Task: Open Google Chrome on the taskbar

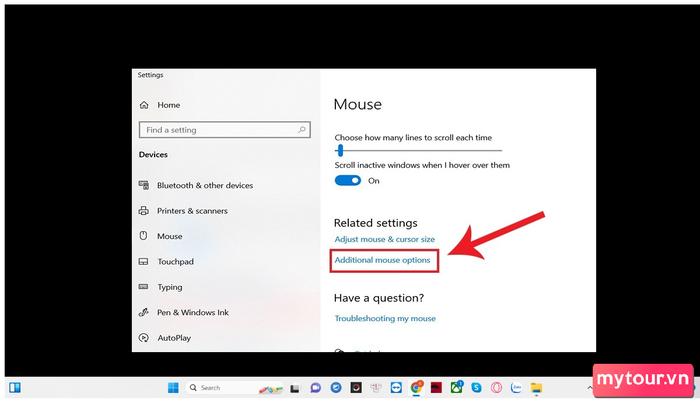Action: pyautogui.click(x=416, y=388)
